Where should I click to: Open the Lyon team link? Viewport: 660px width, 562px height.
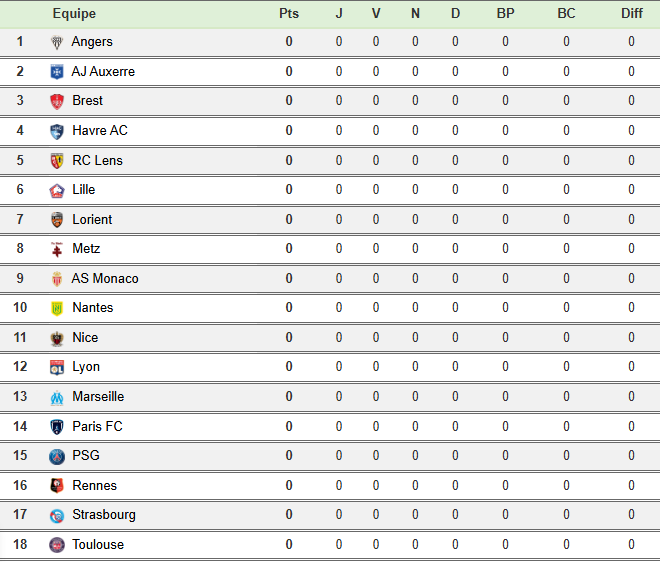point(86,367)
